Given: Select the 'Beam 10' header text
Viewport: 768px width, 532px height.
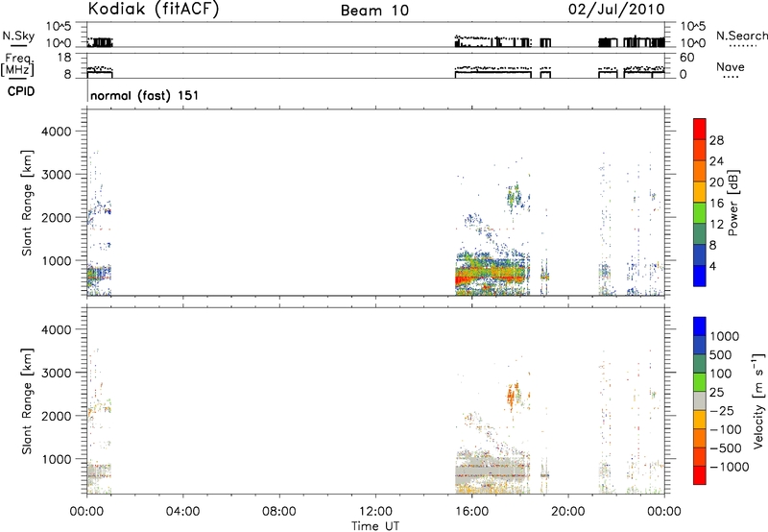Looking at the screenshot, I should pyautogui.click(x=374, y=11).
